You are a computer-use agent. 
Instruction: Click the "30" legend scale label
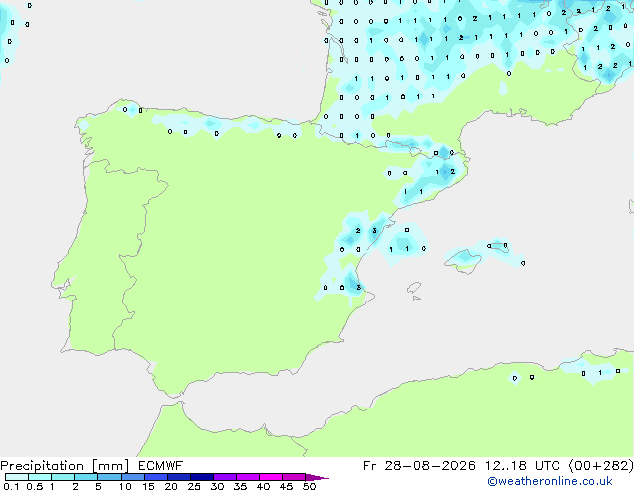217,486
